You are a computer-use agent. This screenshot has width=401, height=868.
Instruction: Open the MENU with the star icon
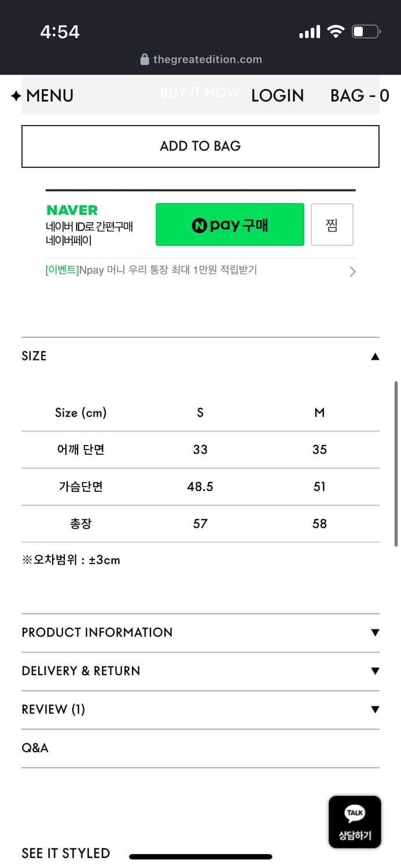coord(42,95)
